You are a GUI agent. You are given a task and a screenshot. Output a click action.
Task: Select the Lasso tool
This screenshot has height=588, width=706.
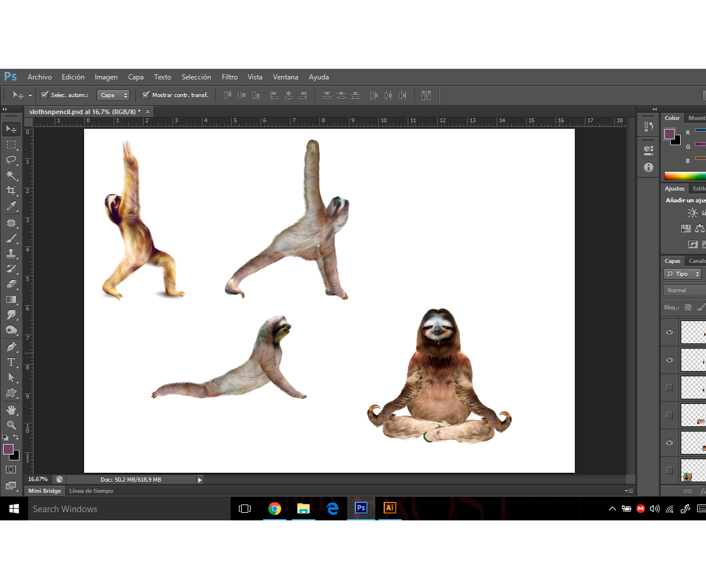(x=11, y=160)
